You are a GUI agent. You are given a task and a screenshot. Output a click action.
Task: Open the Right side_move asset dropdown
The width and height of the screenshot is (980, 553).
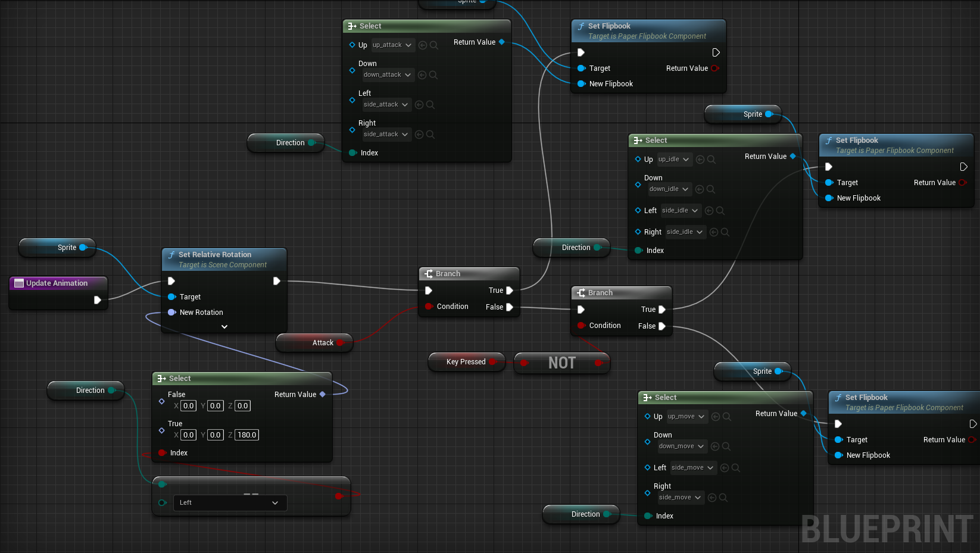[681, 498]
